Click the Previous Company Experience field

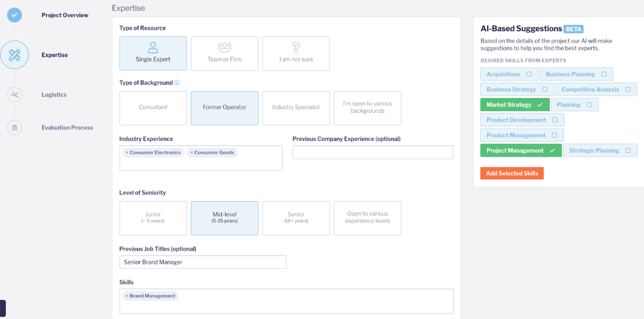pyautogui.click(x=373, y=152)
